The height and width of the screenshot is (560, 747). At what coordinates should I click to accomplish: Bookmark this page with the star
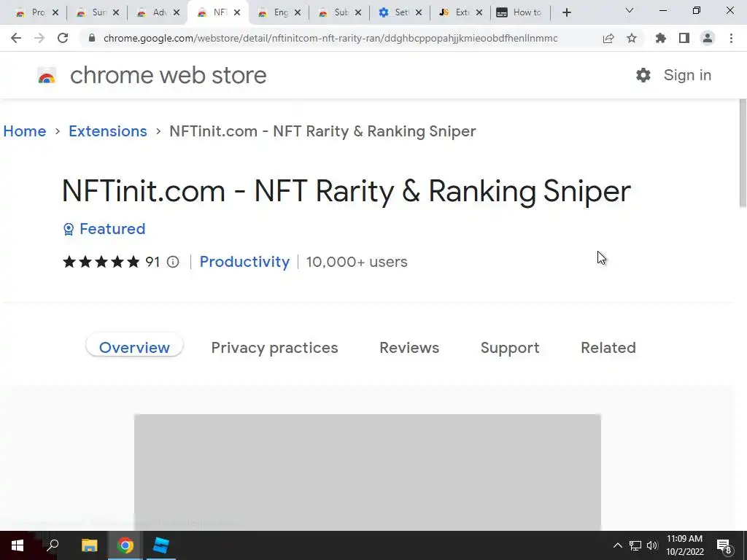632,38
